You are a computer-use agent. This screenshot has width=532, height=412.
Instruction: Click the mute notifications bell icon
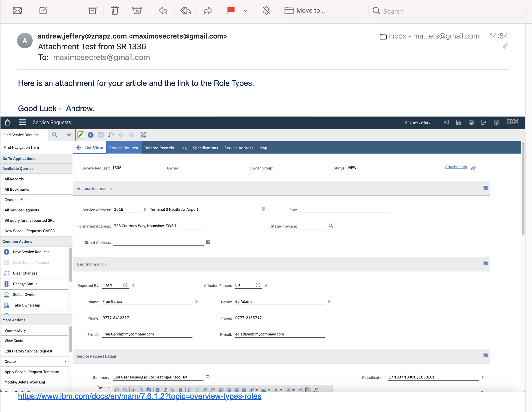click(266, 10)
